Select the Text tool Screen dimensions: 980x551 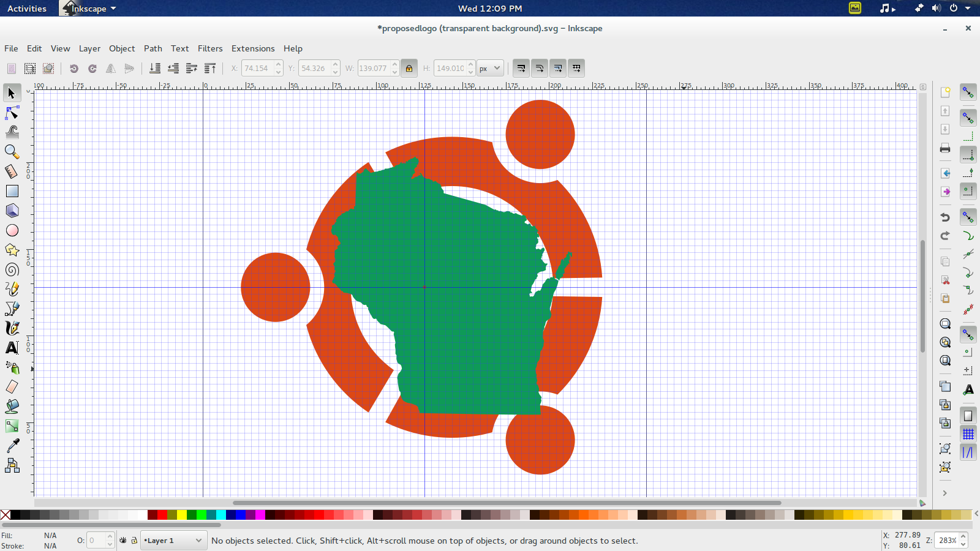tap(12, 348)
